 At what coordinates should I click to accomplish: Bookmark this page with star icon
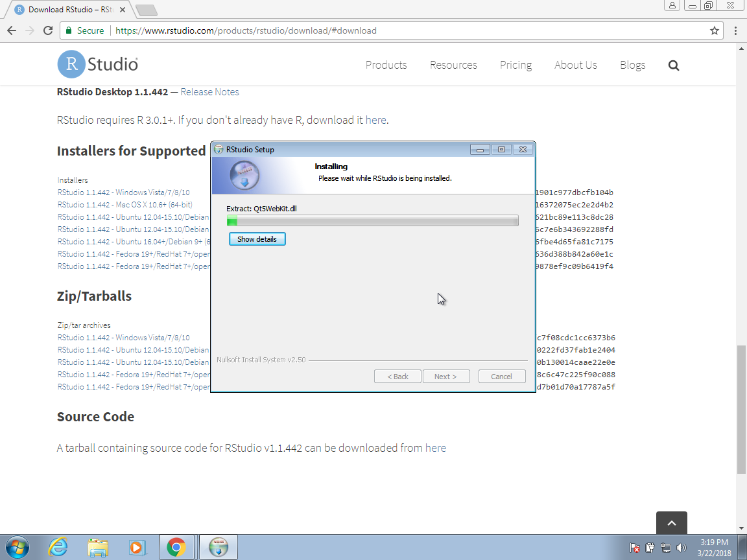(714, 30)
